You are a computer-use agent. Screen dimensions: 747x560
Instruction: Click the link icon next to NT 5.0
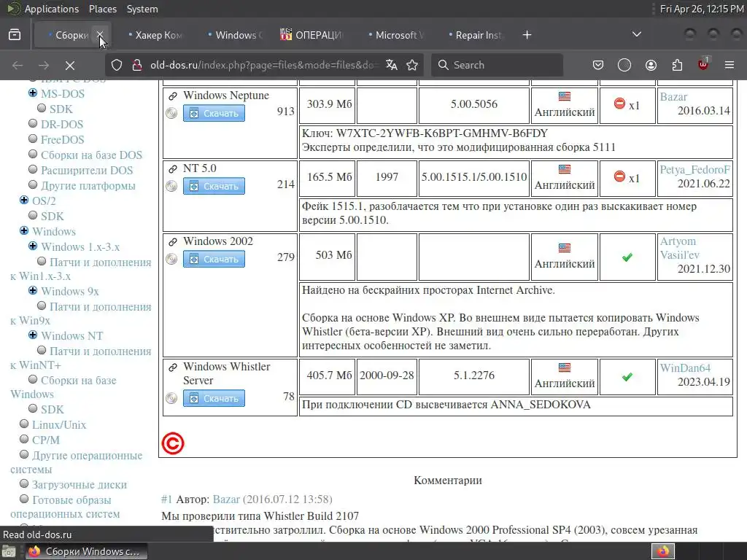tap(173, 169)
